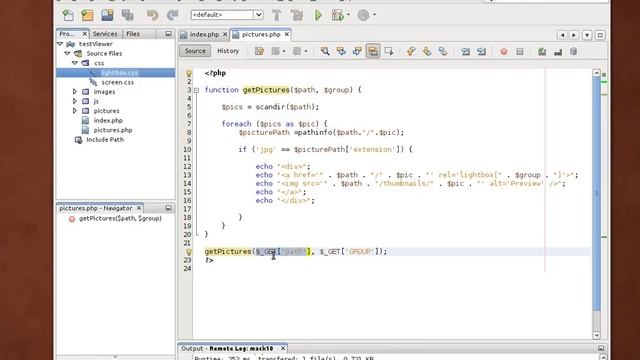Image resolution: width=640 pixels, height=360 pixels.
Task: Open the Files panel tab
Action: coord(133,34)
